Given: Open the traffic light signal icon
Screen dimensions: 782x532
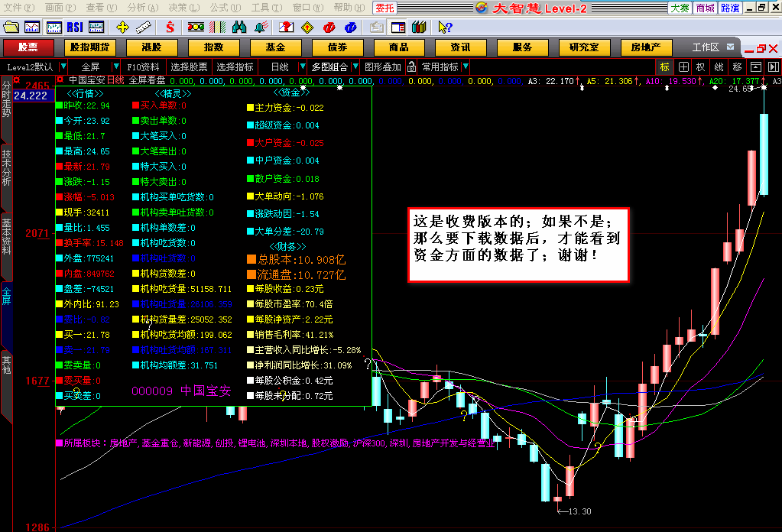Looking at the screenshot, I should 196,28.
